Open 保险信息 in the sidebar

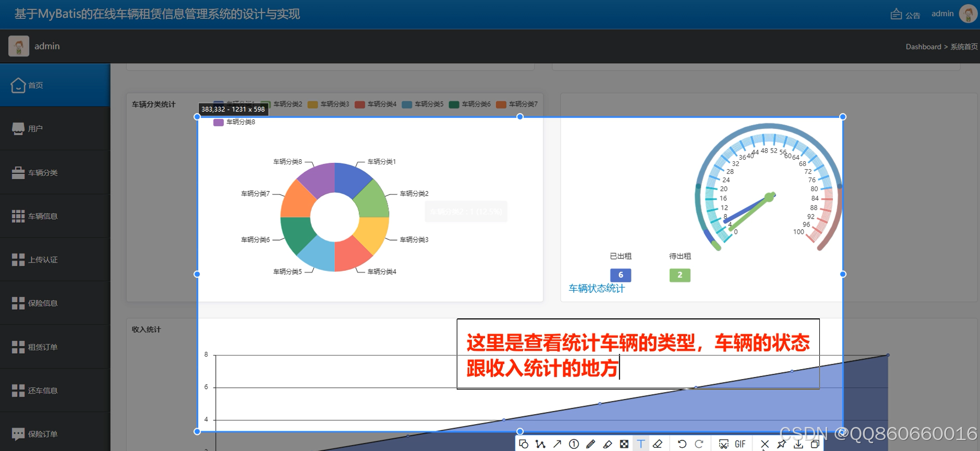click(x=55, y=303)
